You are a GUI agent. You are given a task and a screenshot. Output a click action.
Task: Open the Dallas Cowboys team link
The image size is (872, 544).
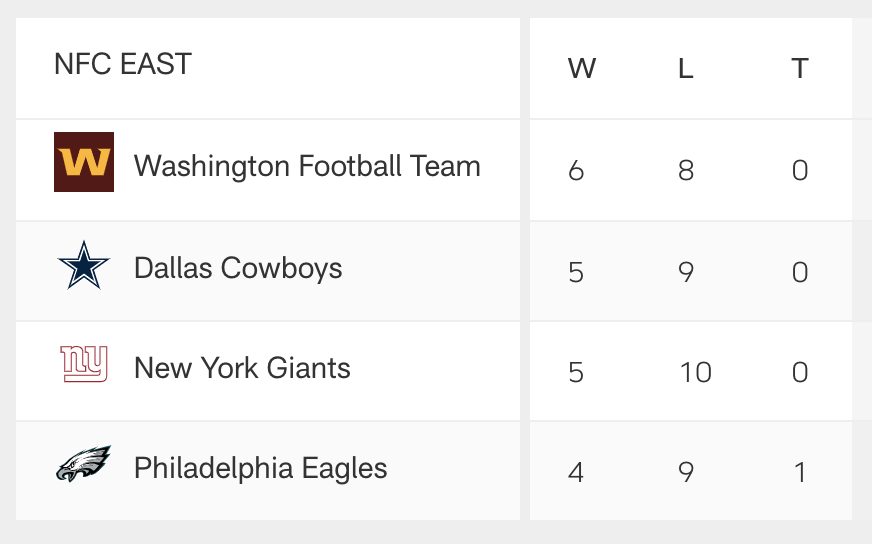pyautogui.click(x=238, y=268)
